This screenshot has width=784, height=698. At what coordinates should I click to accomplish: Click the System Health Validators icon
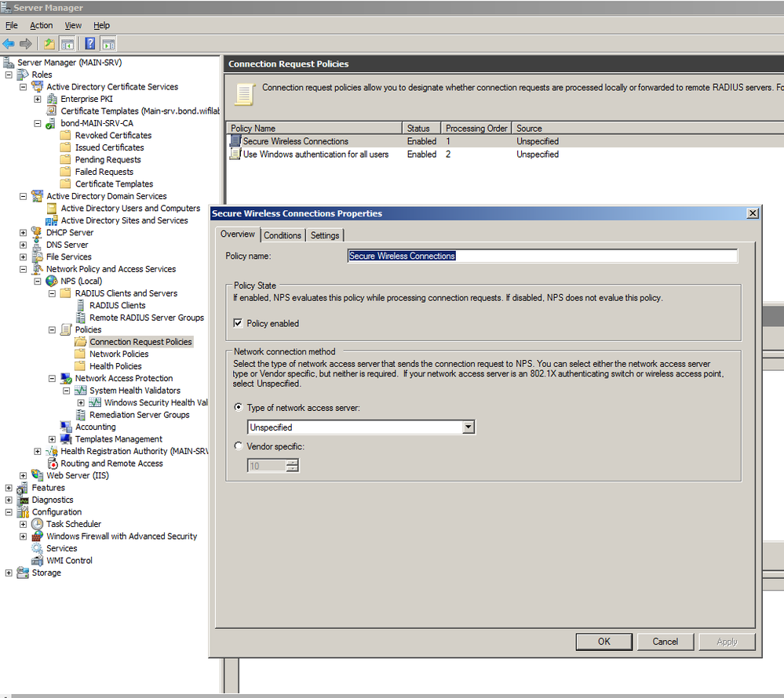81,391
